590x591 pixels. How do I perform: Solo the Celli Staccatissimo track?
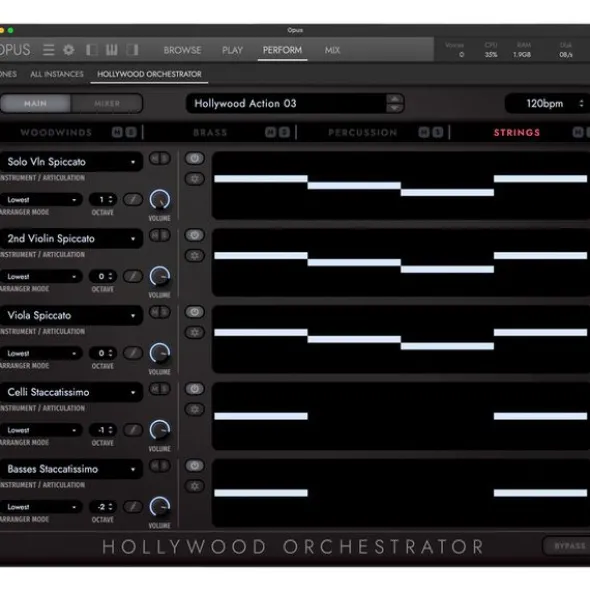pyautogui.click(x=165, y=389)
